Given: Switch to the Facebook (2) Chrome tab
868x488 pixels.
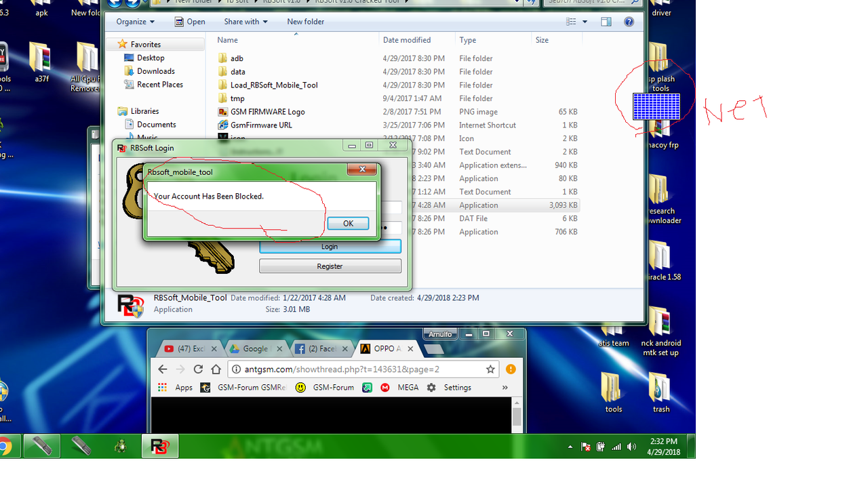Looking at the screenshot, I should click(x=321, y=349).
